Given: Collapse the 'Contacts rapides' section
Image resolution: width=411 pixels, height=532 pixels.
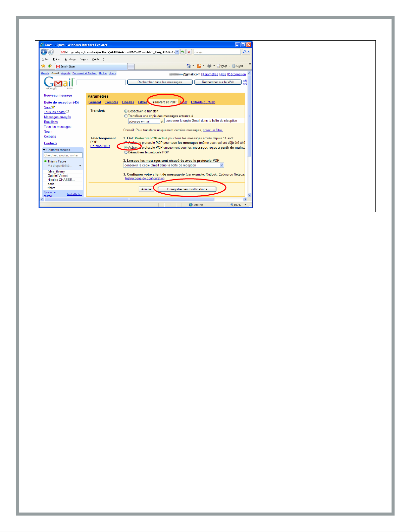Looking at the screenshot, I should 44,150.
